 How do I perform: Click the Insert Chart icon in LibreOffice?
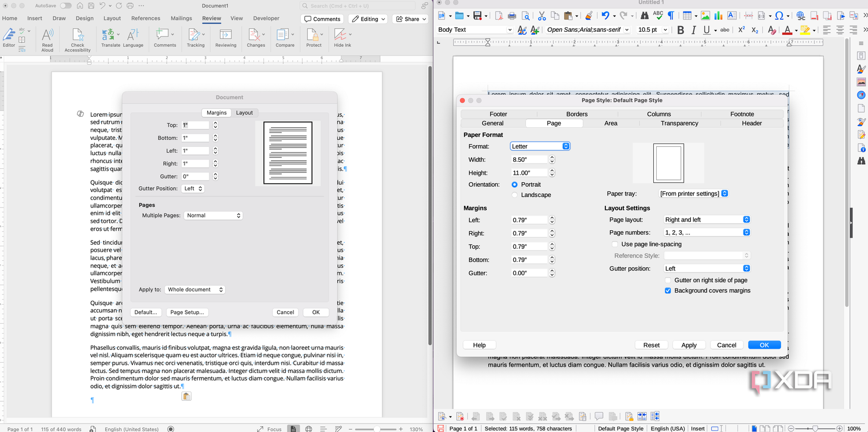(x=718, y=16)
